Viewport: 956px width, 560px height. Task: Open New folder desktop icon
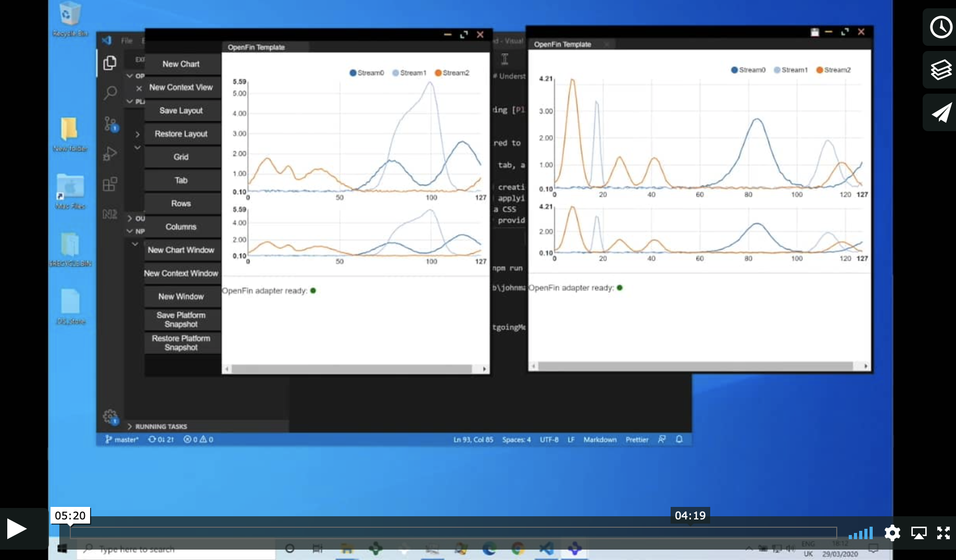pos(70,134)
